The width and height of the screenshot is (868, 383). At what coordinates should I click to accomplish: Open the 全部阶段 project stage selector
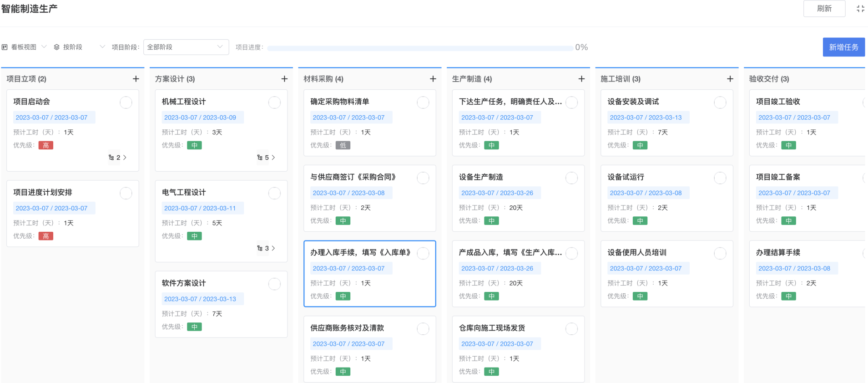(x=186, y=47)
